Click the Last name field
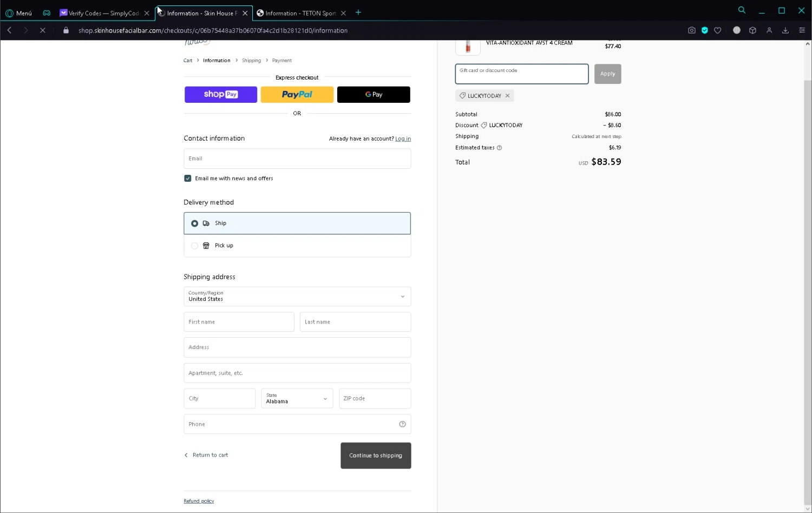Screen dimensions: 812x513 (355, 322)
